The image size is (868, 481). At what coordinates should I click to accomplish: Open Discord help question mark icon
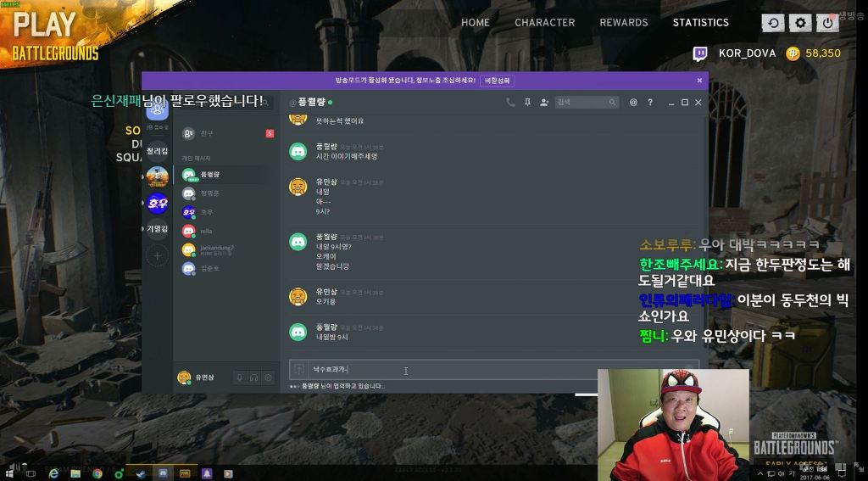pos(650,103)
